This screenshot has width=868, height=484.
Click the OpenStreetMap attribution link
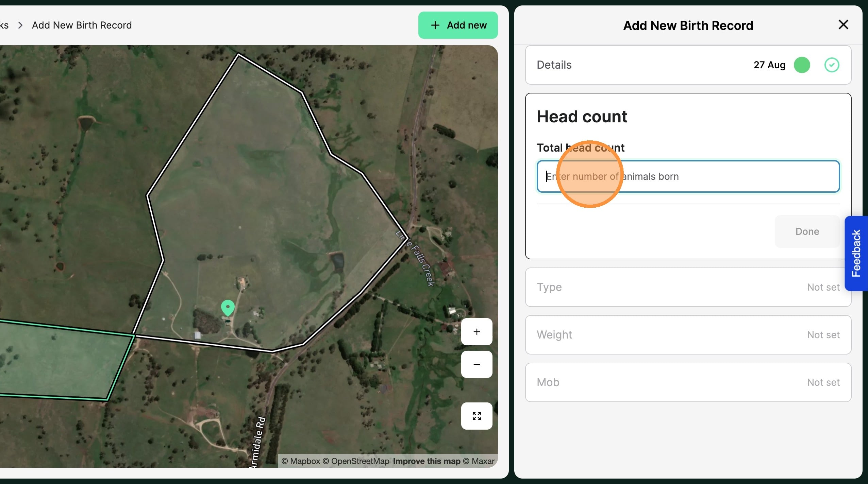pos(360,461)
